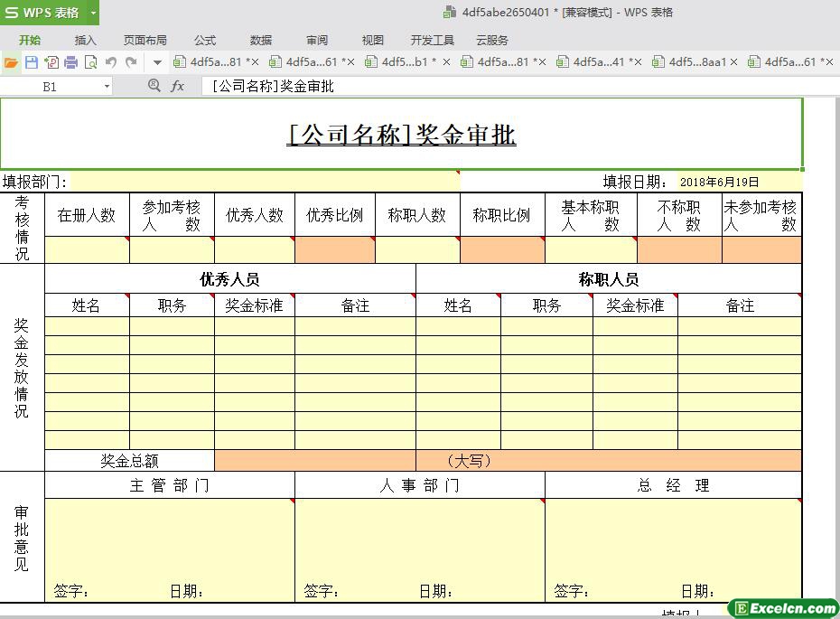Click the fx insert function icon
The width and height of the screenshot is (840, 619).
point(178,86)
